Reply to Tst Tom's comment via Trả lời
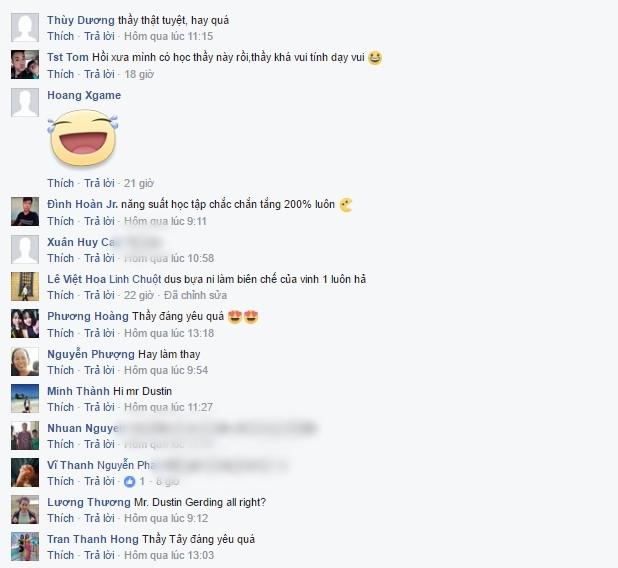 point(99,74)
